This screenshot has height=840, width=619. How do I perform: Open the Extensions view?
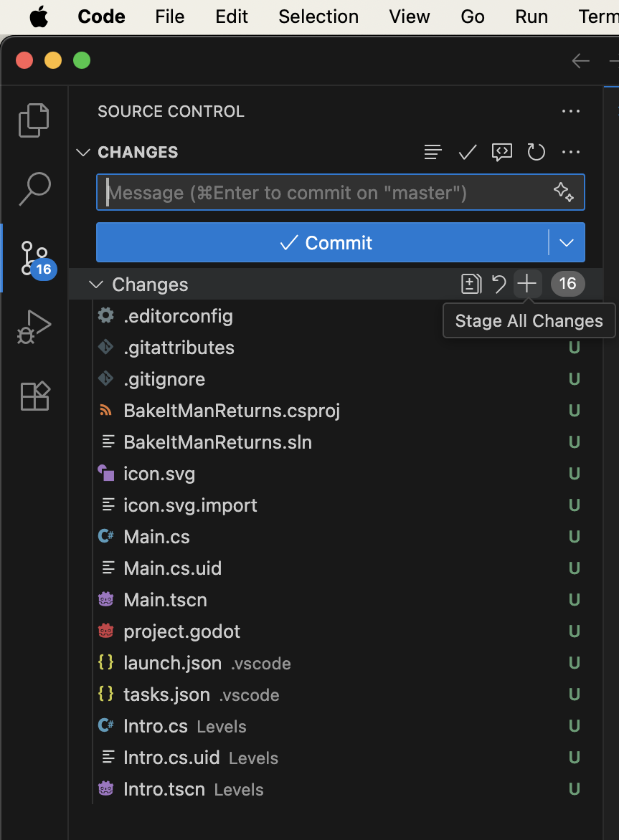(35, 396)
